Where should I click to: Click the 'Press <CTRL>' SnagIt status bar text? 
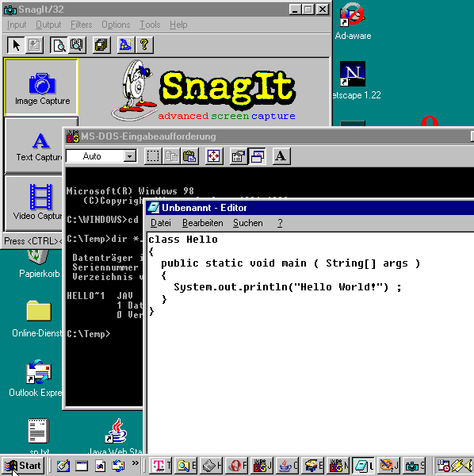coord(32,241)
